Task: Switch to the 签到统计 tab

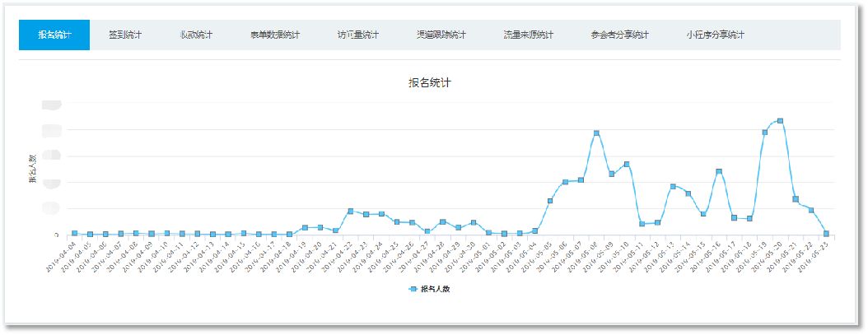Action: [x=125, y=35]
